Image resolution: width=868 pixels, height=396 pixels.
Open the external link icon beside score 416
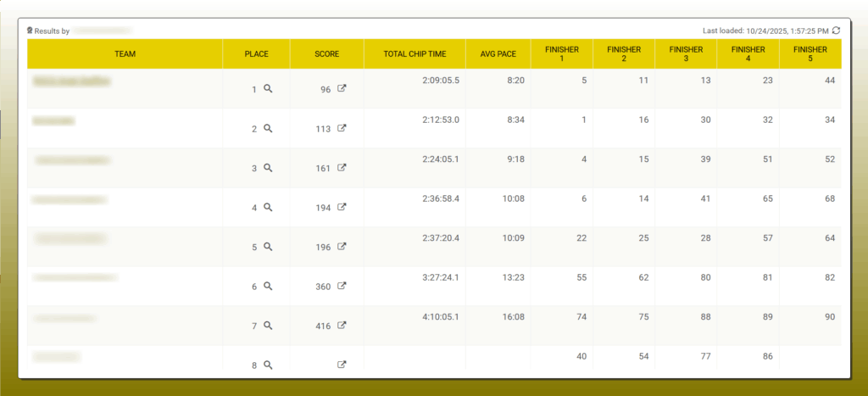click(x=342, y=325)
